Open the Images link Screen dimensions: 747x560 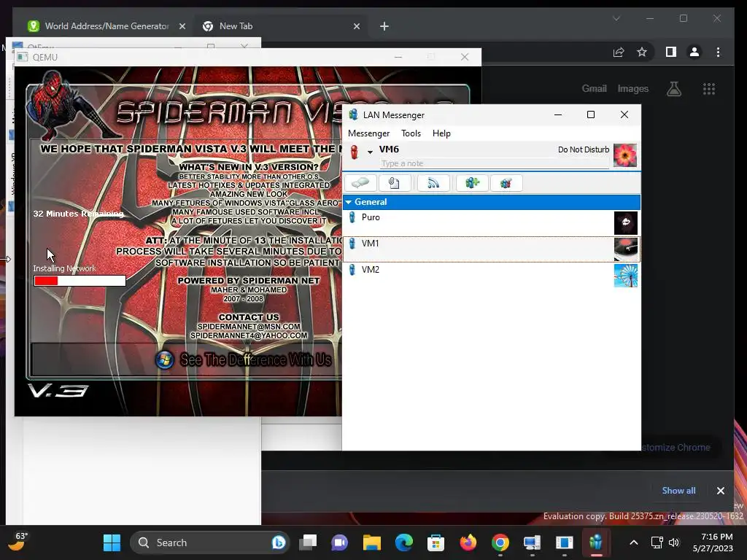pos(632,88)
